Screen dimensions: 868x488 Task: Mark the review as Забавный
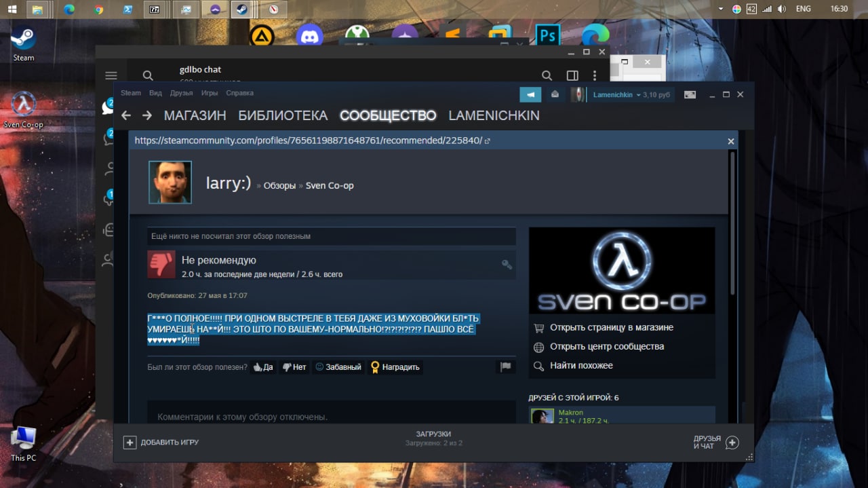tap(338, 367)
